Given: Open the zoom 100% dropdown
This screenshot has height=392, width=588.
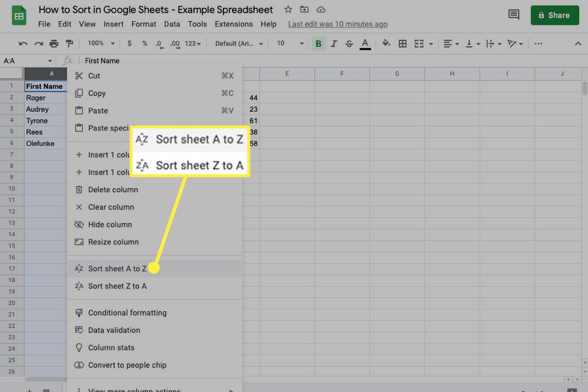Looking at the screenshot, I should pos(101,43).
